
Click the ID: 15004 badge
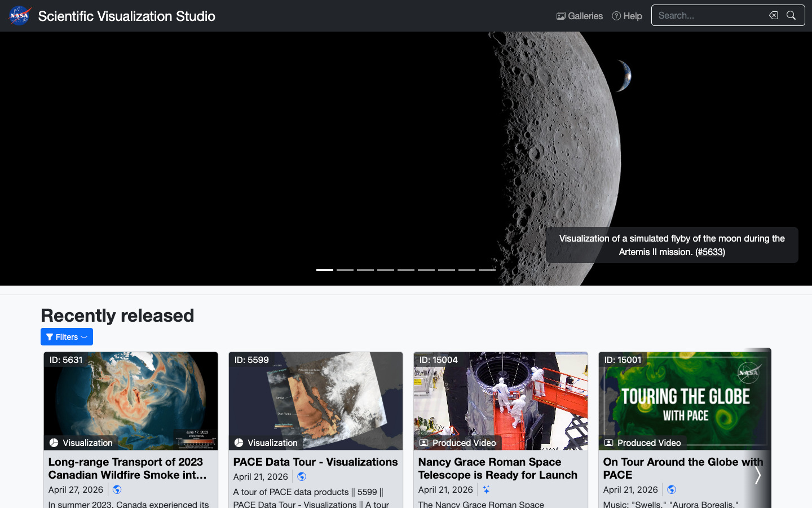(x=439, y=360)
